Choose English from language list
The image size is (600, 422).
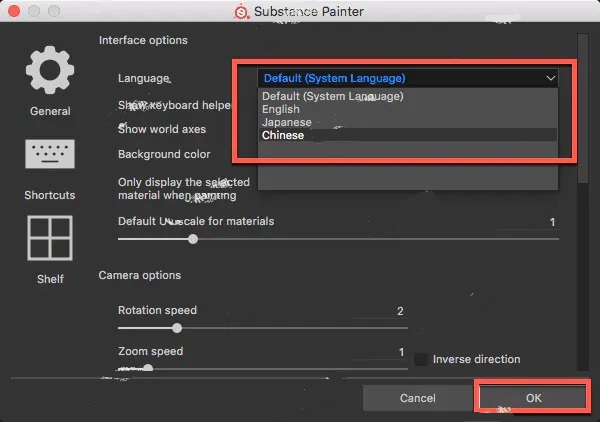(x=283, y=110)
